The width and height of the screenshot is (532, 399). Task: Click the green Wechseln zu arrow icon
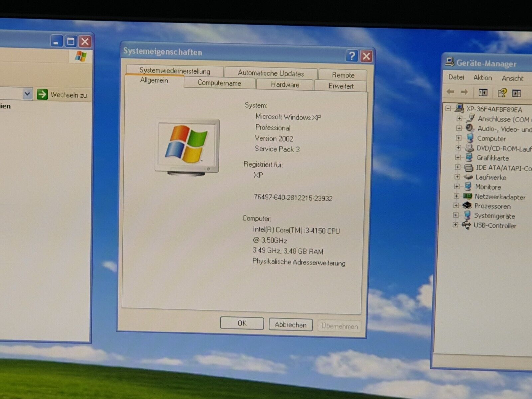42,94
